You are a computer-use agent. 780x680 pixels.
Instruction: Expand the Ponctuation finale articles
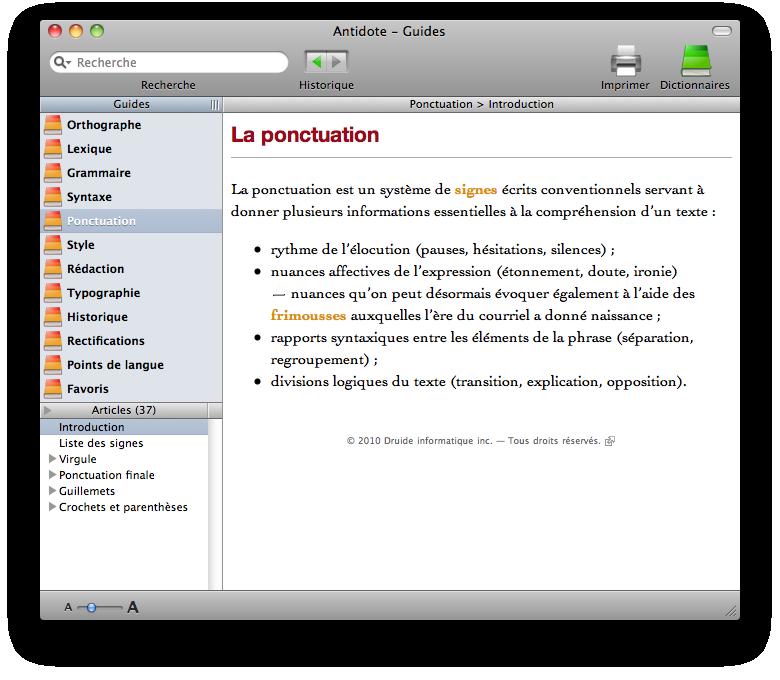pos(52,475)
